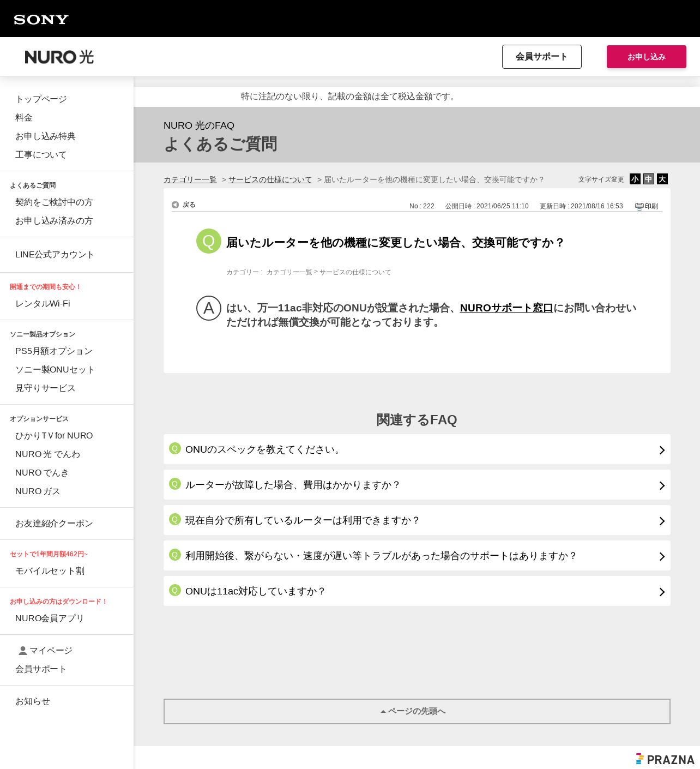Viewport: 700px width, 769px height.
Task: Open NURO 光 でんわ in the sidebar
Action: (47, 454)
